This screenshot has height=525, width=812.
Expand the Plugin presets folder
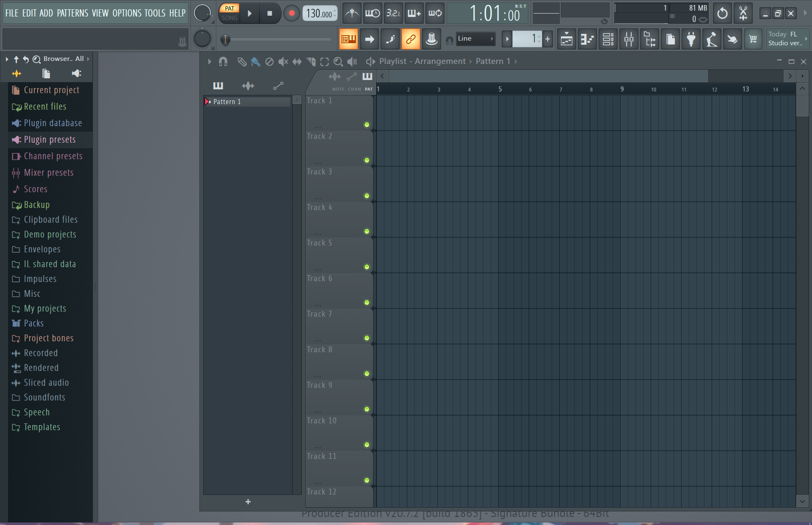tap(50, 140)
